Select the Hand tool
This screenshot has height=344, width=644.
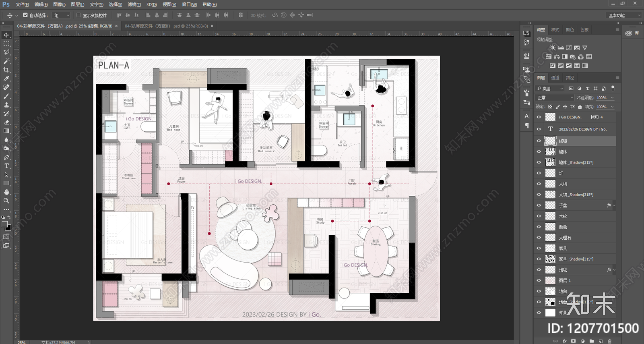[6, 192]
